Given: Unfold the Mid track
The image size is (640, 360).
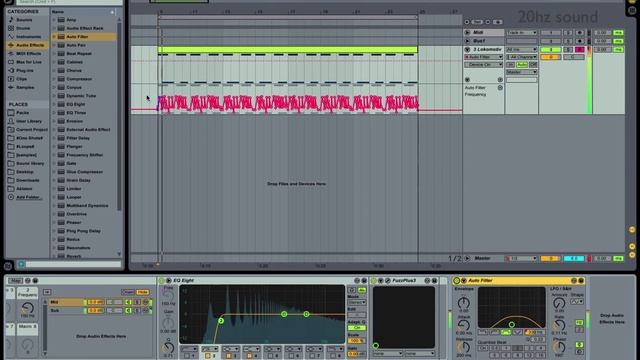Looking at the screenshot, I should [467, 32].
